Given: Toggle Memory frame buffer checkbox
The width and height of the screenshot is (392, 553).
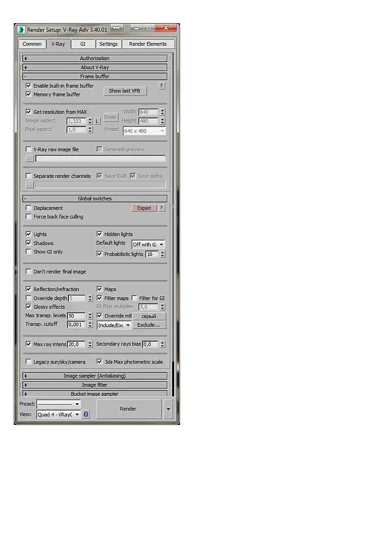Looking at the screenshot, I should (29, 95).
